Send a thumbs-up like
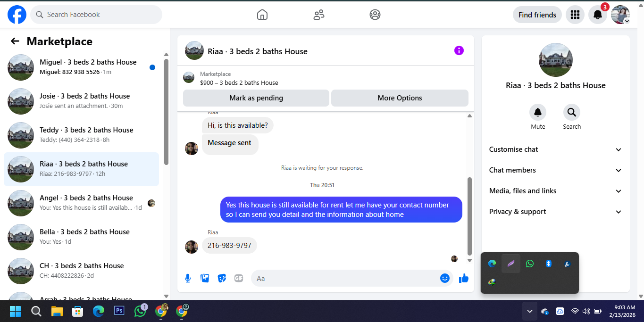644x322 pixels. click(464, 278)
